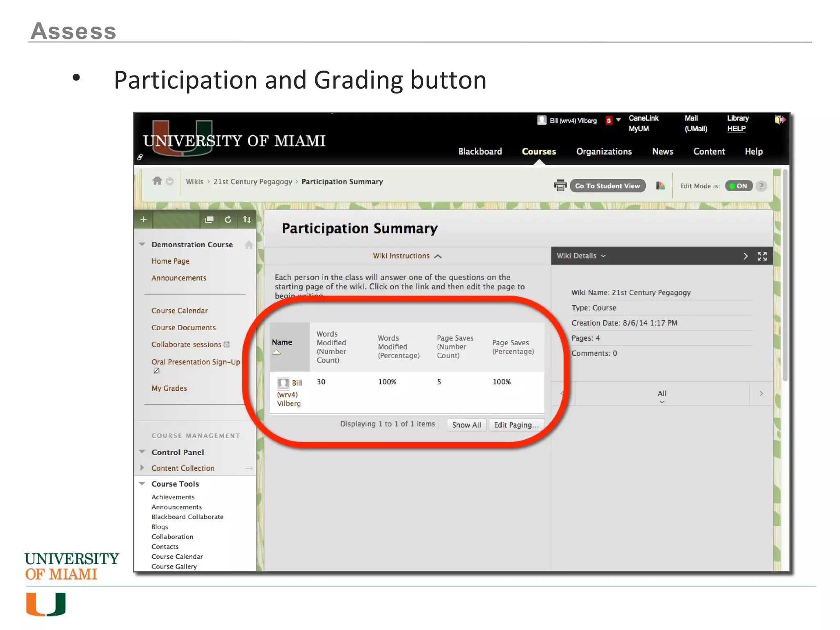Click the home icon beside Demonstration Course
The height and width of the screenshot is (630, 840).
(249, 245)
